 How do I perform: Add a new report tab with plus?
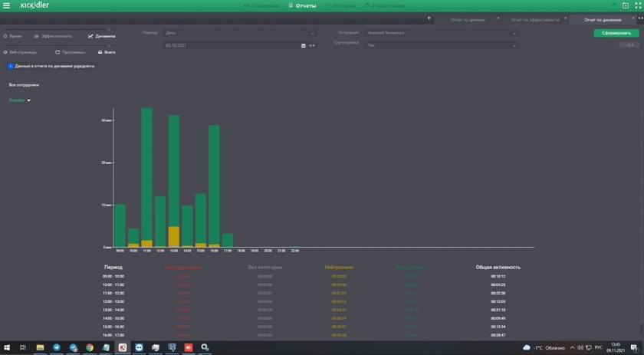429,18
